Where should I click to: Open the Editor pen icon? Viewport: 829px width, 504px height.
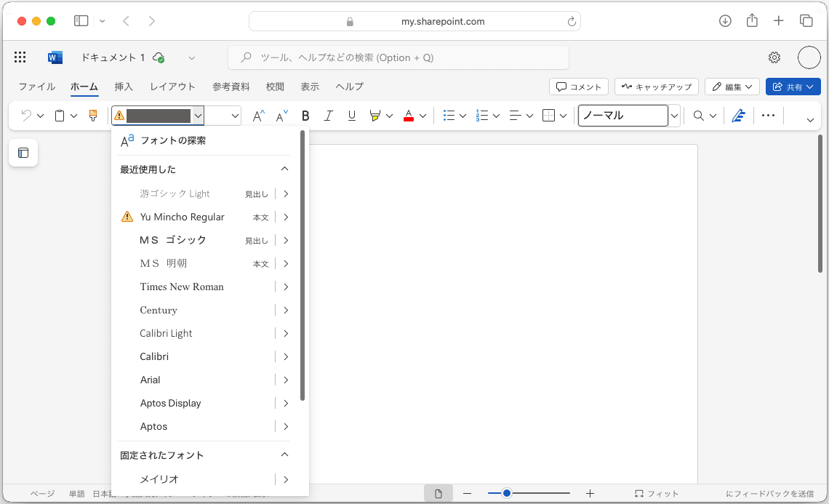point(739,116)
